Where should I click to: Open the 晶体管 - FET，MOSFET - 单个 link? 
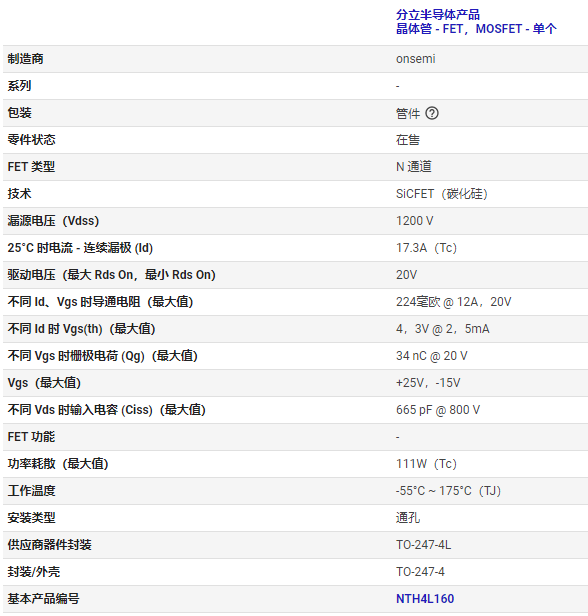[476, 29]
